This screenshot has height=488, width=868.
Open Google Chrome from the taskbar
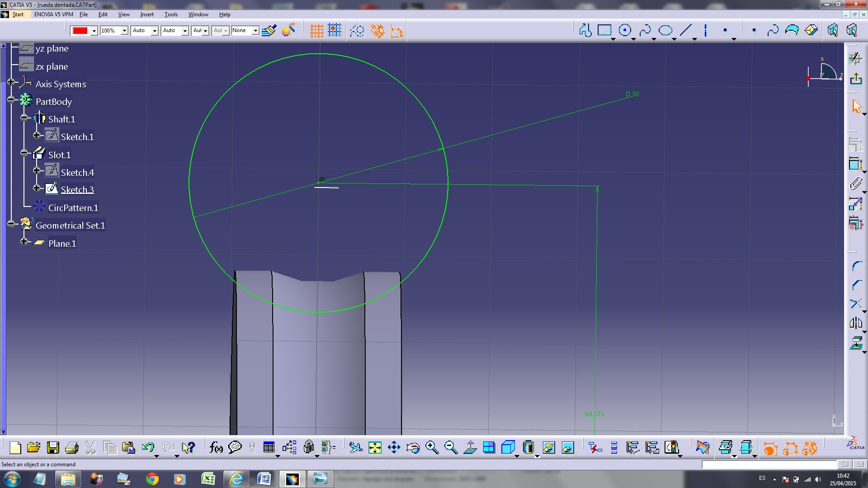(x=152, y=479)
